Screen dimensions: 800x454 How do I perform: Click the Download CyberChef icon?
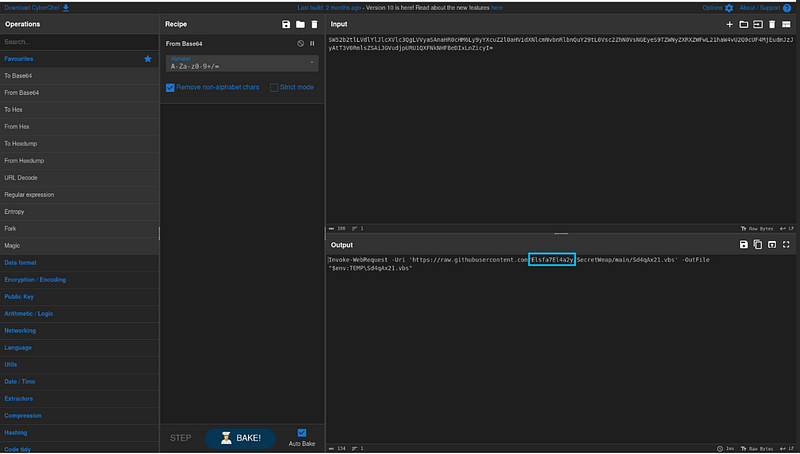[66, 8]
